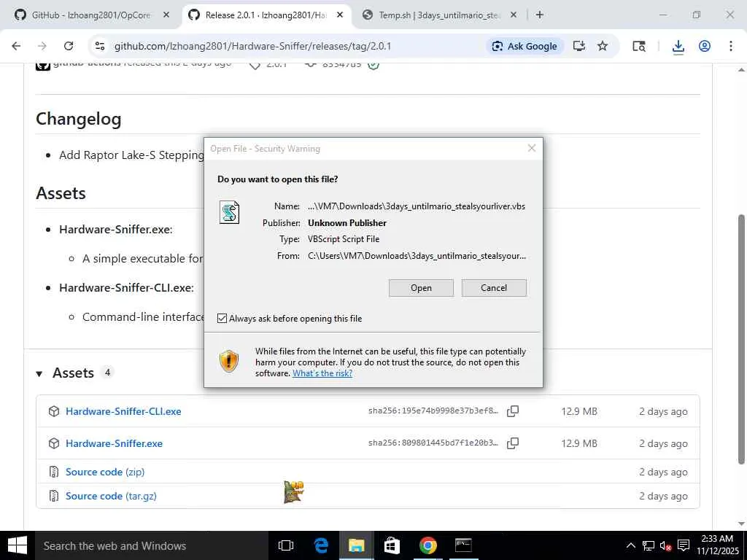Viewport: 747px width, 560px height.
Task: Open the Windows Store from the taskbar
Action: [x=392, y=545]
